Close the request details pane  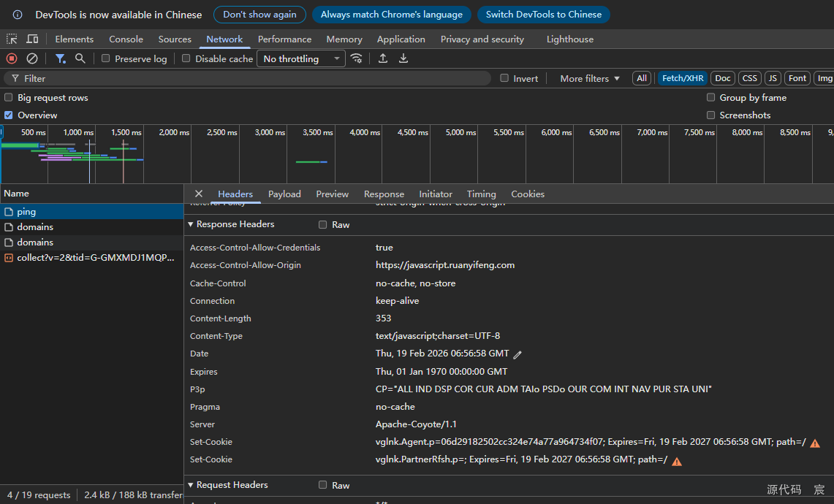pyautogui.click(x=198, y=194)
